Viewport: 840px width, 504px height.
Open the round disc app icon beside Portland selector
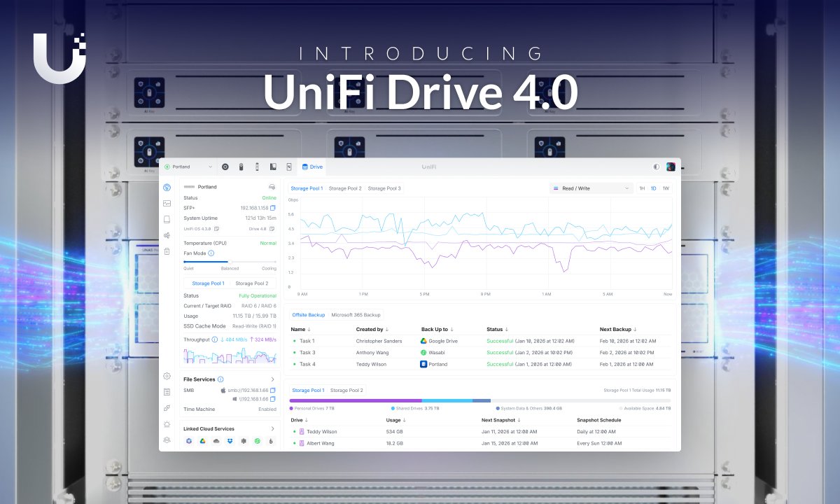(225, 167)
